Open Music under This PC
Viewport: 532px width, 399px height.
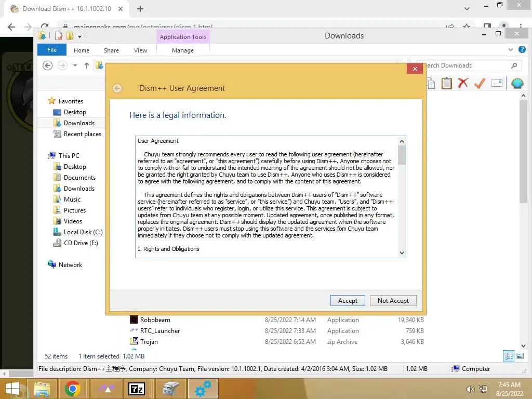(x=67, y=199)
